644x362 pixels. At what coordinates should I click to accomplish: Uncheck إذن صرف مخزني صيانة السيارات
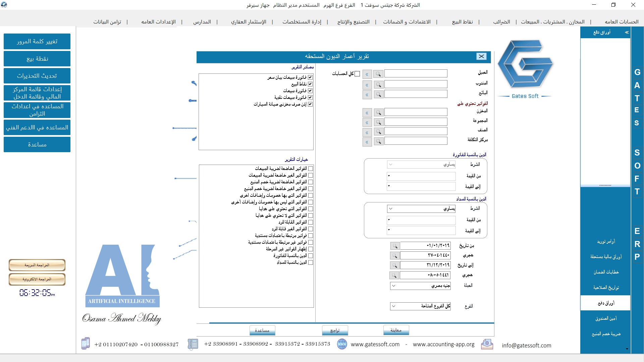[310, 104]
